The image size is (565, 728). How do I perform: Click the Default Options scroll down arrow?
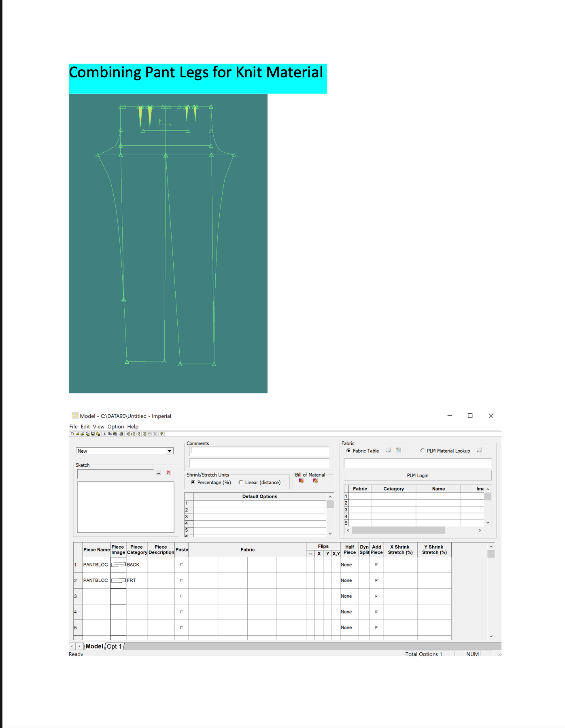pyautogui.click(x=330, y=533)
